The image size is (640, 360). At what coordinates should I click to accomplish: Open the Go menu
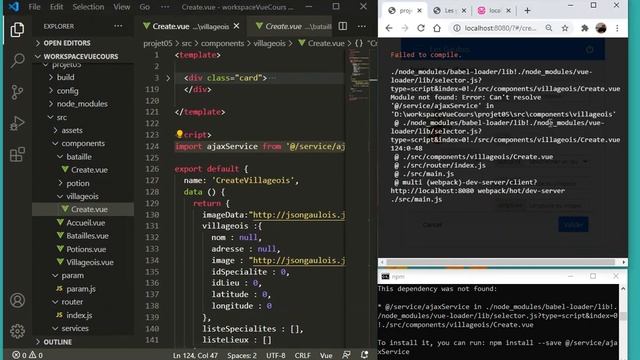pyautogui.click(x=144, y=7)
